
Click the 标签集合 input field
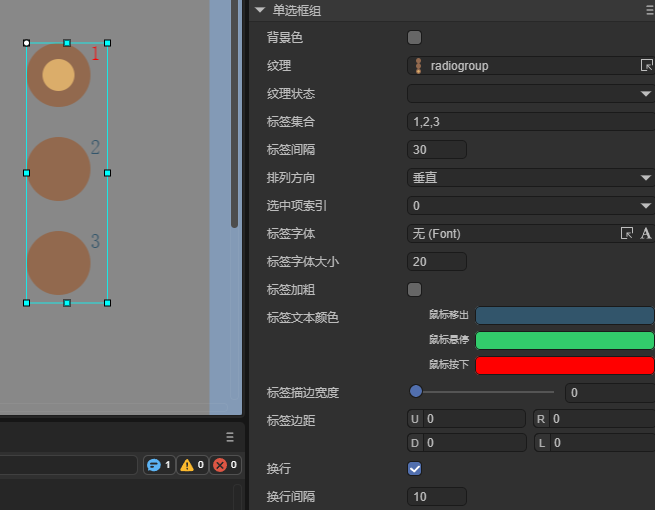pos(530,122)
